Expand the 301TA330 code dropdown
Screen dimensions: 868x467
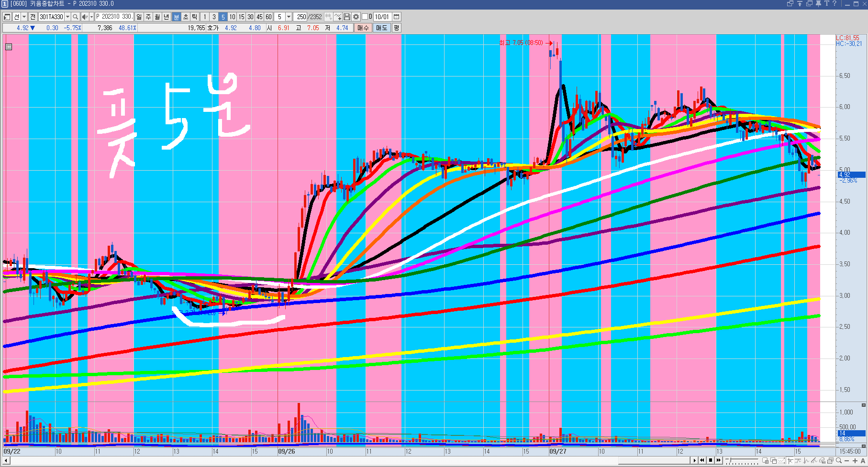pos(67,17)
